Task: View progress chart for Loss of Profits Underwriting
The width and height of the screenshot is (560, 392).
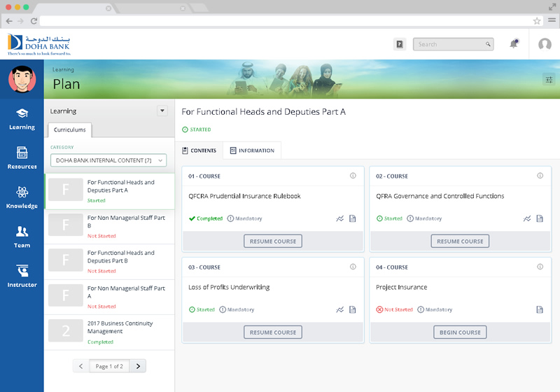Action: pos(339,309)
